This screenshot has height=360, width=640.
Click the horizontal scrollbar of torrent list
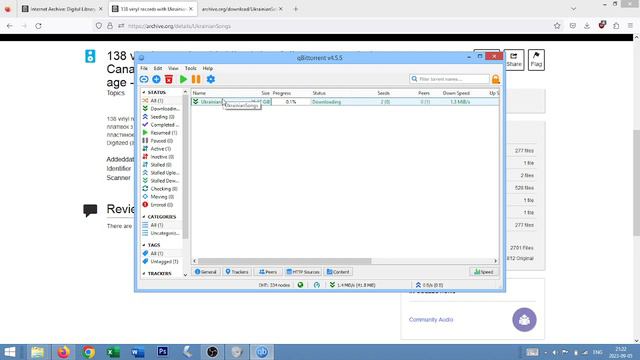[x=284, y=261]
